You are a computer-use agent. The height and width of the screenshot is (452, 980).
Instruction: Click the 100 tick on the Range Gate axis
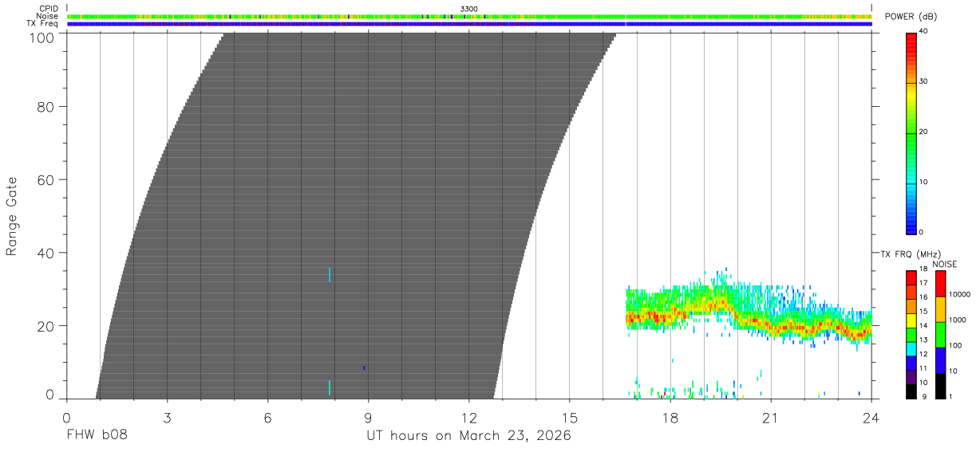pyautogui.click(x=42, y=37)
